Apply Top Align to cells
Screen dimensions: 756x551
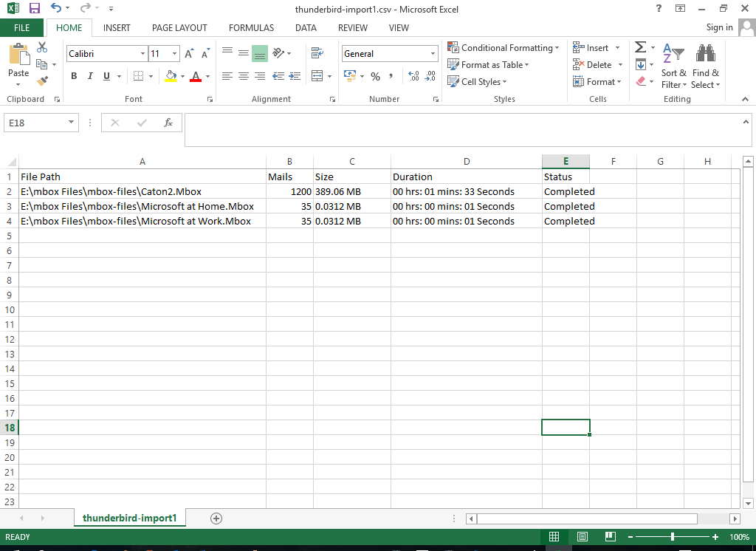227,52
